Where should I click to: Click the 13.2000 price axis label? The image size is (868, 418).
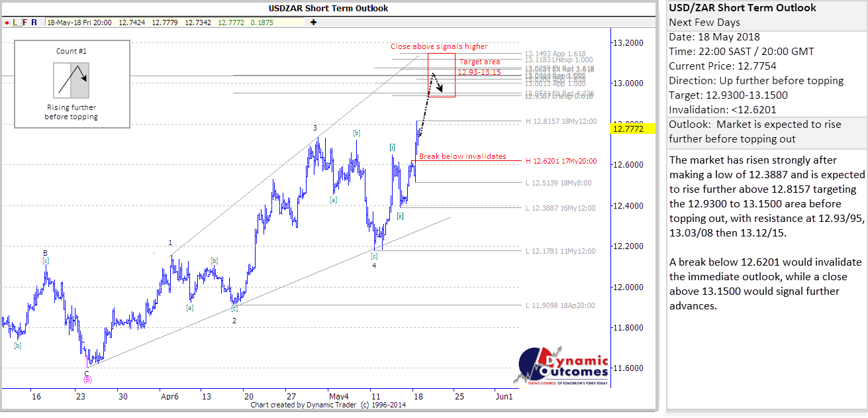click(629, 43)
